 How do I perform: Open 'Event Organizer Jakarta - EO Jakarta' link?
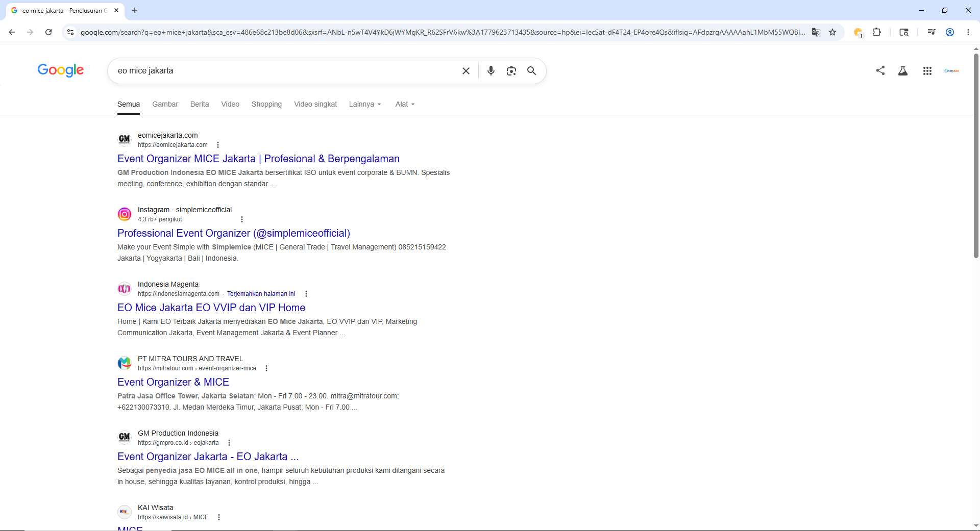(x=208, y=457)
